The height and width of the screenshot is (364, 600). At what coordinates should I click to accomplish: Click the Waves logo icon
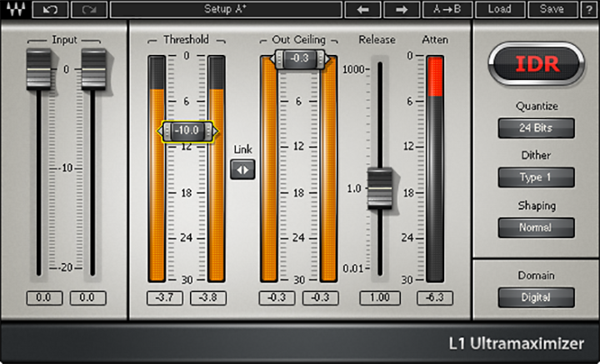pos(16,9)
